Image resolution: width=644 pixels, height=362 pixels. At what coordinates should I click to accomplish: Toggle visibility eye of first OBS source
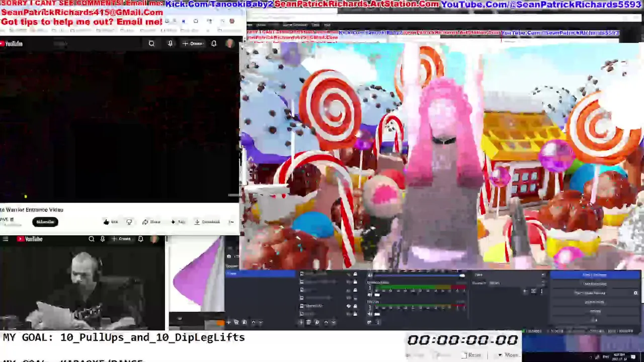[x=349, y=274]
